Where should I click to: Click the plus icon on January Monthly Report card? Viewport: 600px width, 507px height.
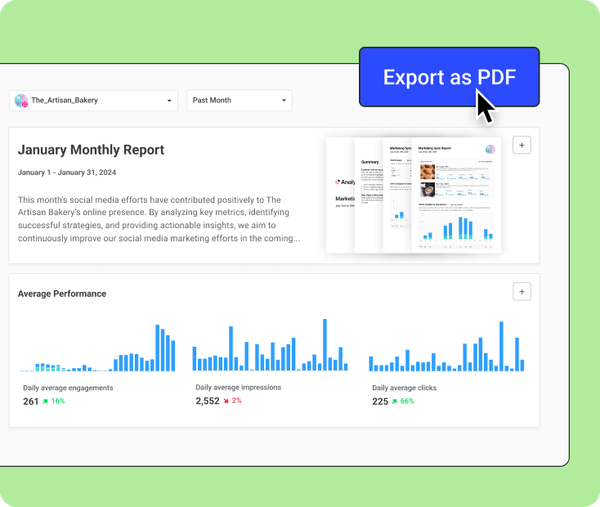coord(522,145)
